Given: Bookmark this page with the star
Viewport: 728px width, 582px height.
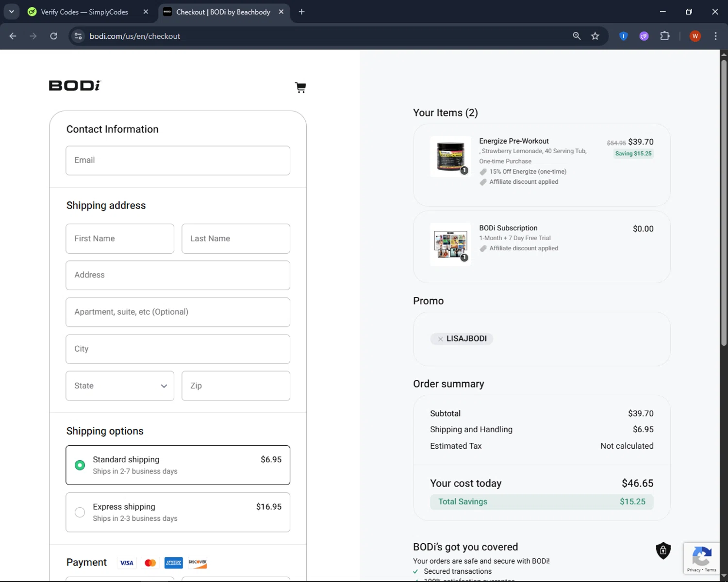Looking at the screenshot, I should pyautogui.click(x=595, y=36).
